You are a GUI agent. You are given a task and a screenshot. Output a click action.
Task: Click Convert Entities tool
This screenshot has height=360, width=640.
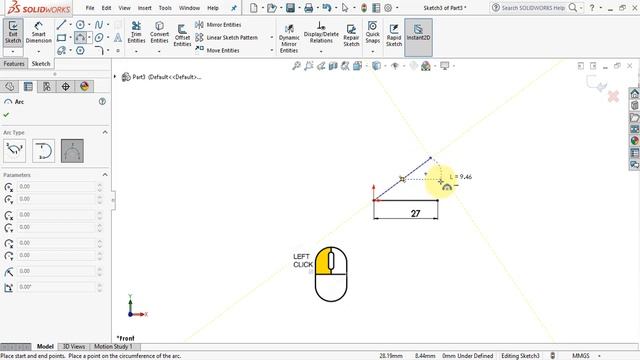coord(159,32)
